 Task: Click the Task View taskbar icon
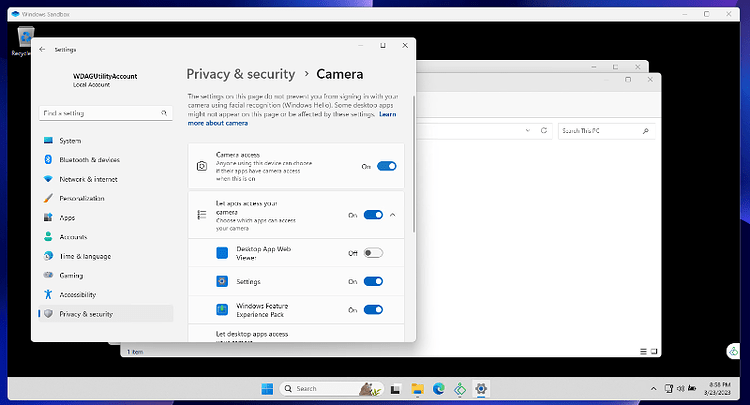395,389
